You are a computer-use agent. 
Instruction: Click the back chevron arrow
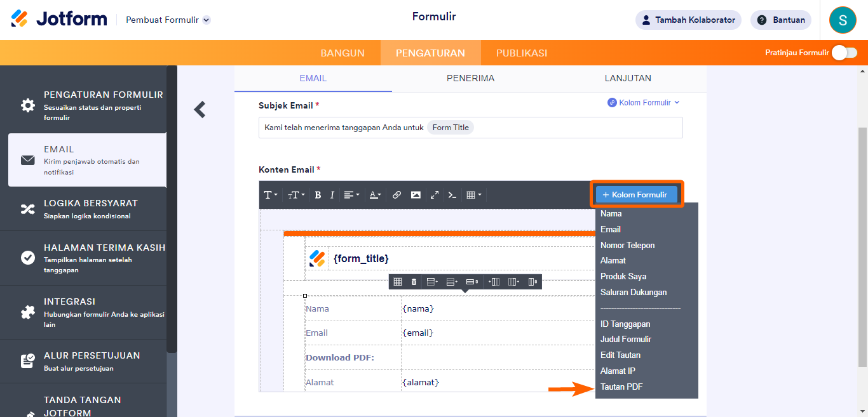tap(200, 110)
